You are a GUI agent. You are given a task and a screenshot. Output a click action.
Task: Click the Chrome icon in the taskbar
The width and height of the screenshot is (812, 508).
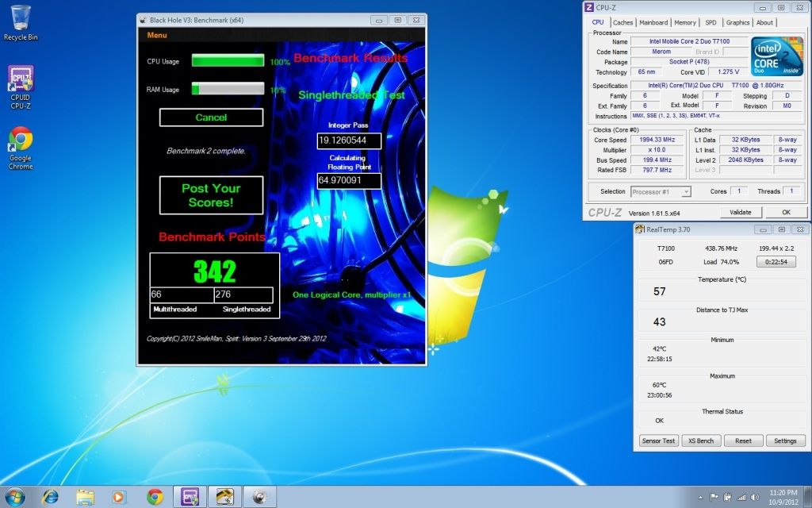coord(155,497)
